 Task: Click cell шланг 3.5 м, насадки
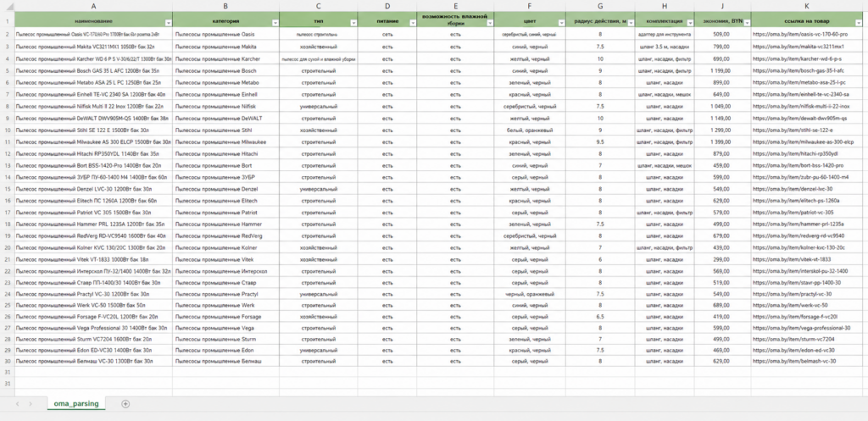(x=665, y=47)
